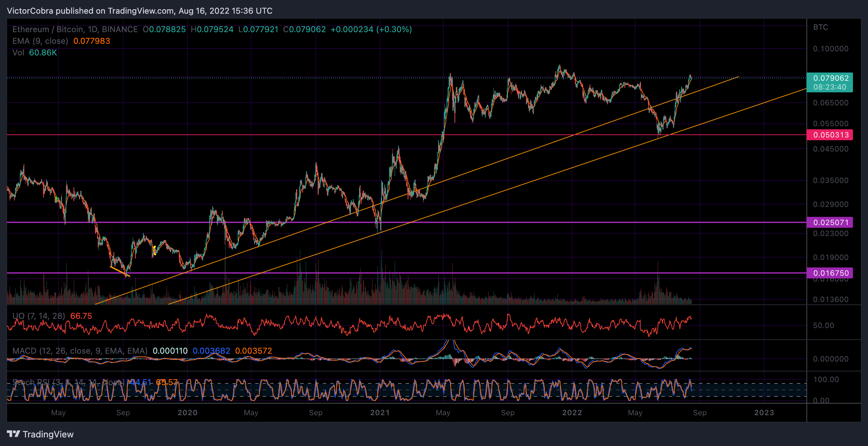Click the 2023 label on time axis
Image resolution: width=868 pixels, height=446 pixels.
764,413
